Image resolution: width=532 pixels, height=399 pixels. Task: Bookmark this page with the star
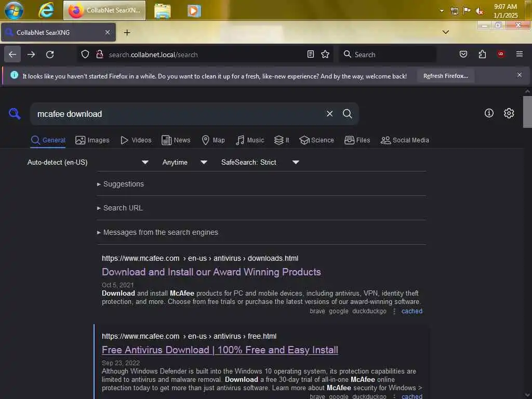325,54
